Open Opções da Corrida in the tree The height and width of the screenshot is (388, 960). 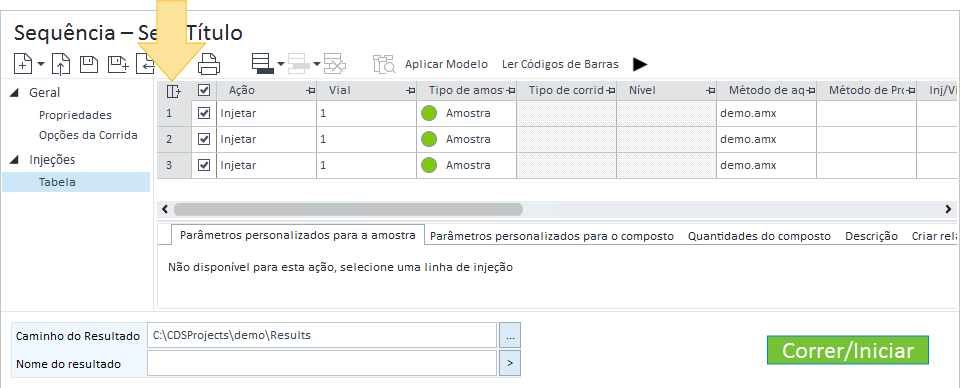[88, 135]
